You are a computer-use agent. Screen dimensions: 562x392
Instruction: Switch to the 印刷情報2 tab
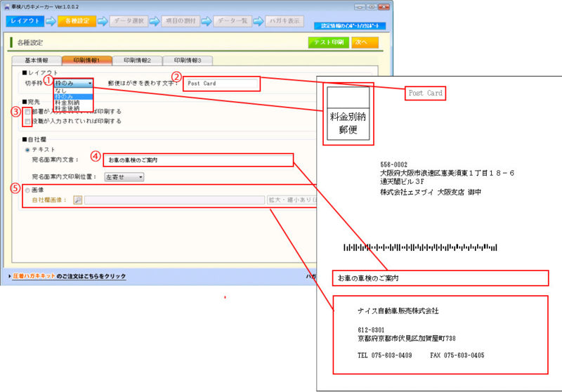[x=137, y=60]
